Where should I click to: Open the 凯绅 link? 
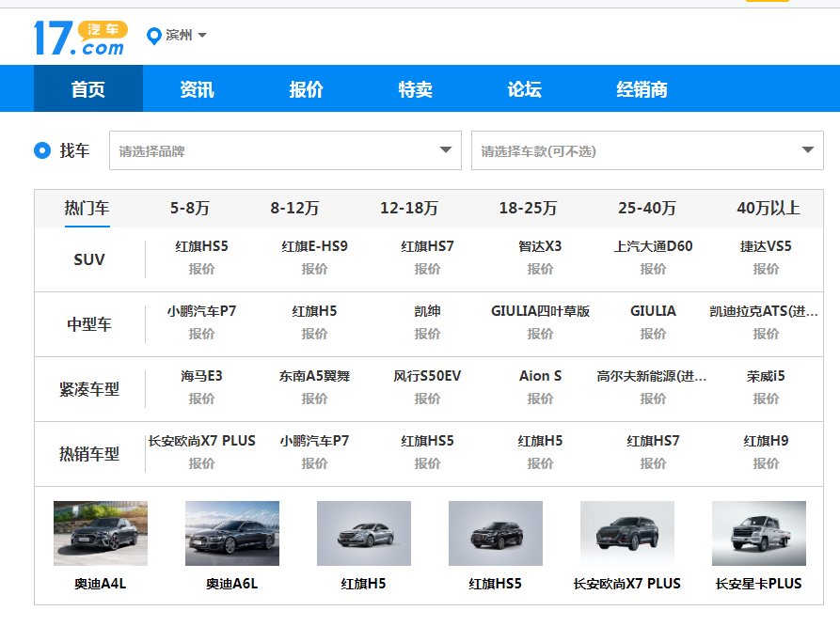pyautogui.click(x=427, y=311)
